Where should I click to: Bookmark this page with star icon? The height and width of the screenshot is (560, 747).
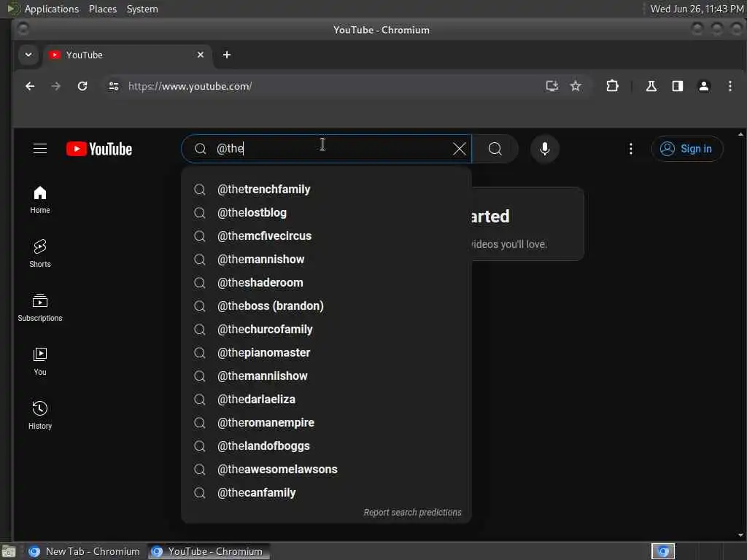(576, 86)
